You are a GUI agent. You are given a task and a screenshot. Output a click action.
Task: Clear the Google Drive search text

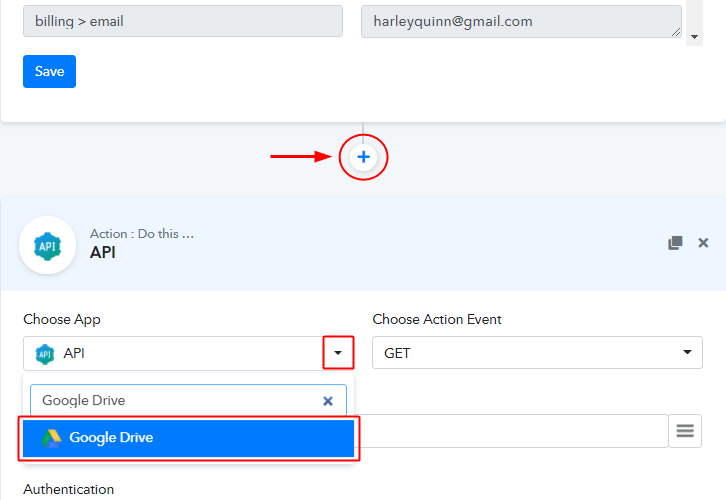pos(328,401)
